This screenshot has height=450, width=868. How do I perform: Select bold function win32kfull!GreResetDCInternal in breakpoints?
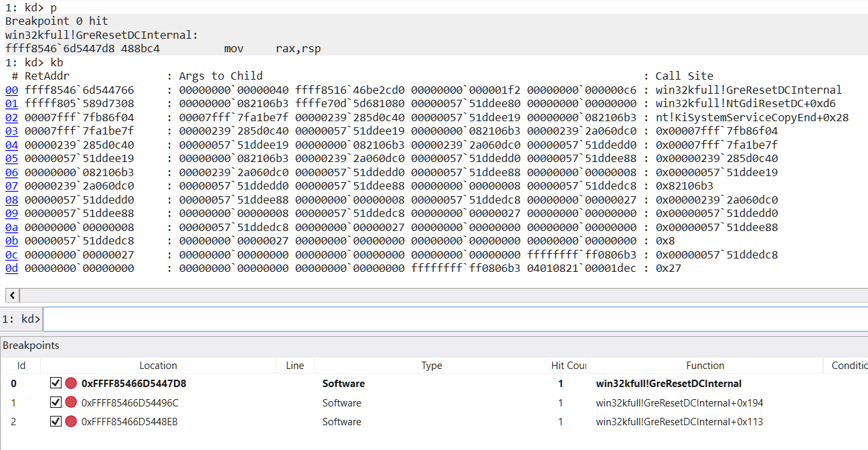(669, 384)
